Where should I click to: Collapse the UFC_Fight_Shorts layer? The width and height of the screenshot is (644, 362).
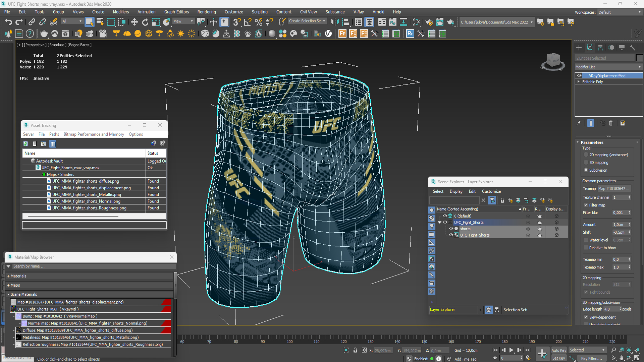click(439, 223)
